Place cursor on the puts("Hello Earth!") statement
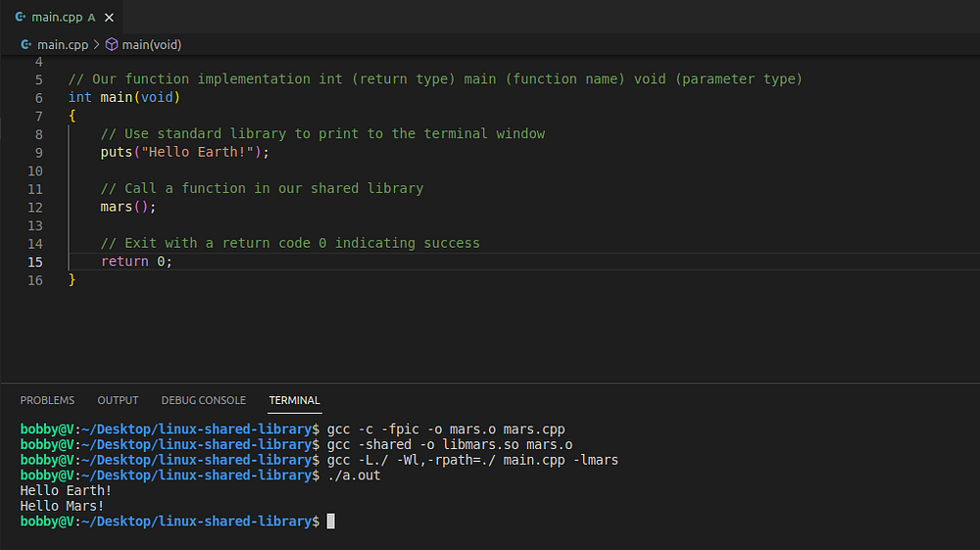The image size is (980, 550). (x=184, y=152)
